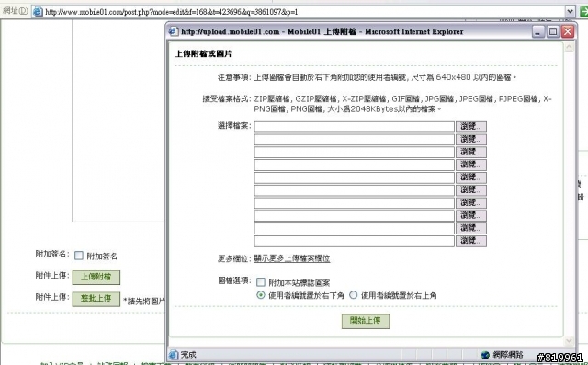
Task: Click the third 瀏覽 browse button
Action: click(x=471, y=153)
